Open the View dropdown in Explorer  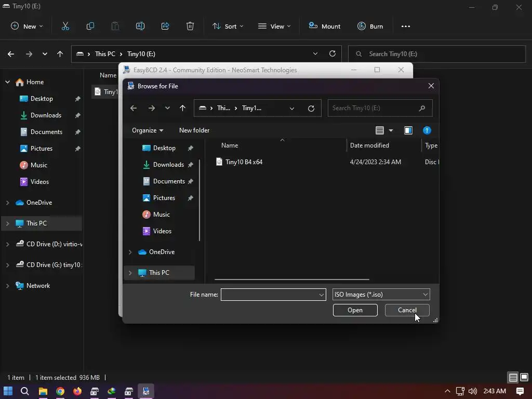pos(274,26)
